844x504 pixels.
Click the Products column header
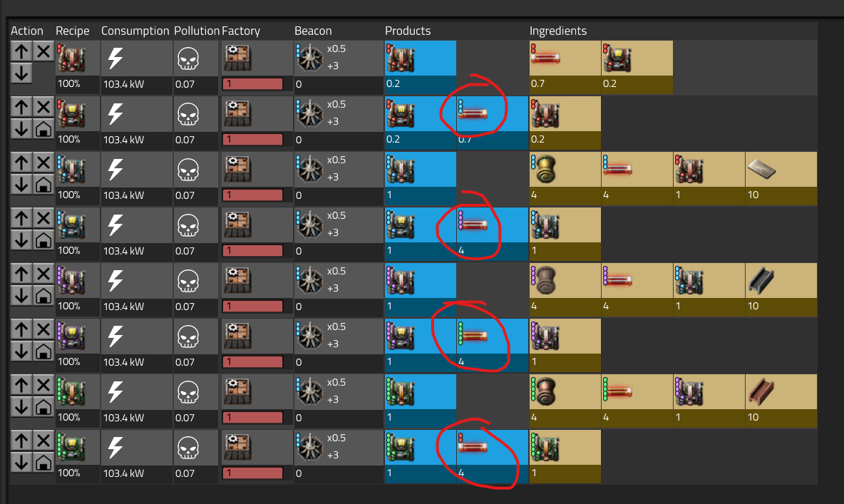pos(408,31)
